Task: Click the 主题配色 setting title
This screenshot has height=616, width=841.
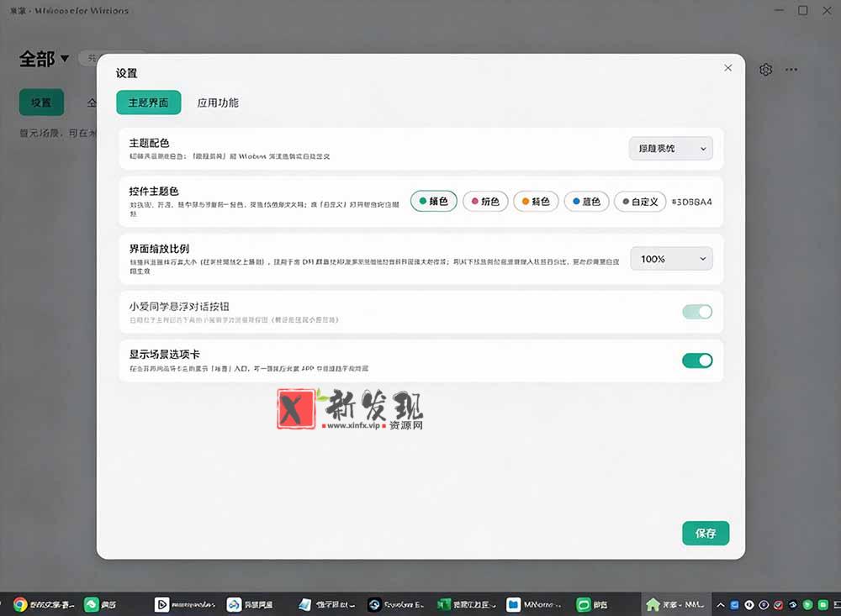Action: [149, 143]
